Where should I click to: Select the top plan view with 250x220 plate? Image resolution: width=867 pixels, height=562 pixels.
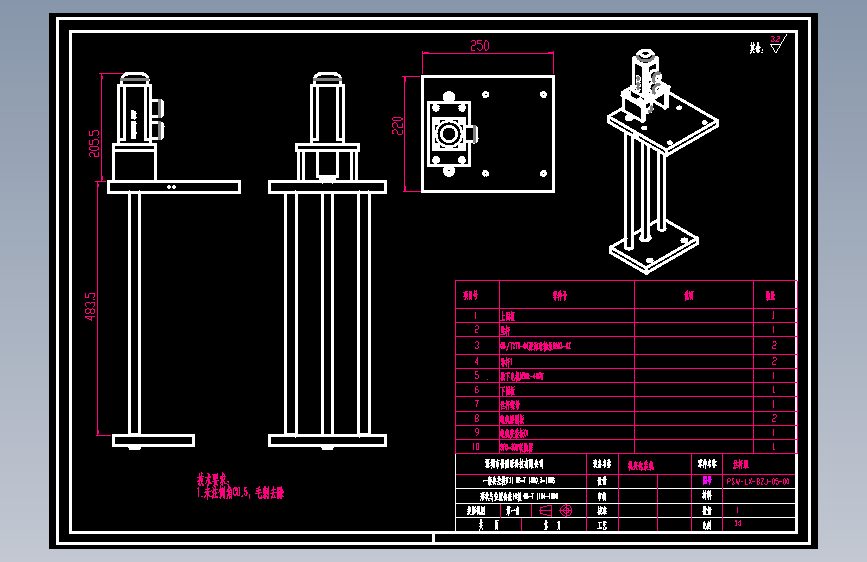(488, 134)
